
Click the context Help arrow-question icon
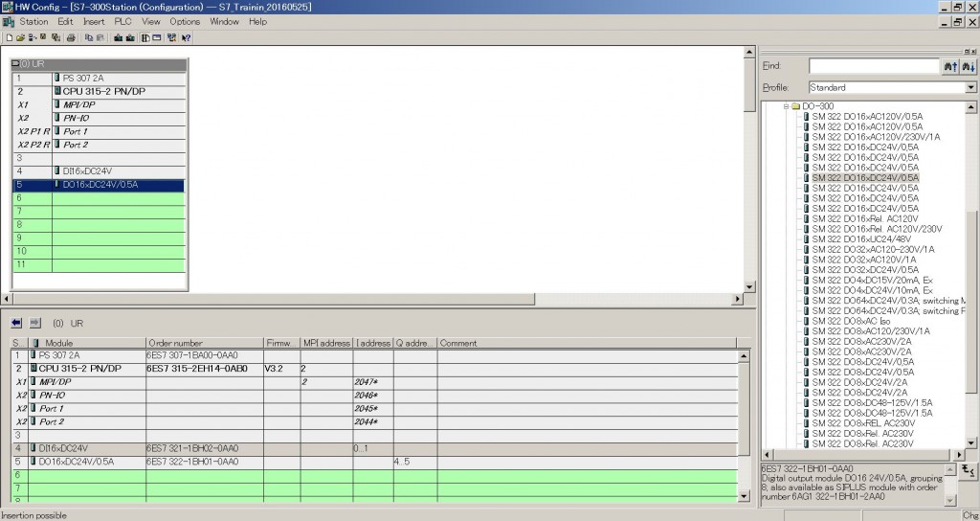(186, 37)
